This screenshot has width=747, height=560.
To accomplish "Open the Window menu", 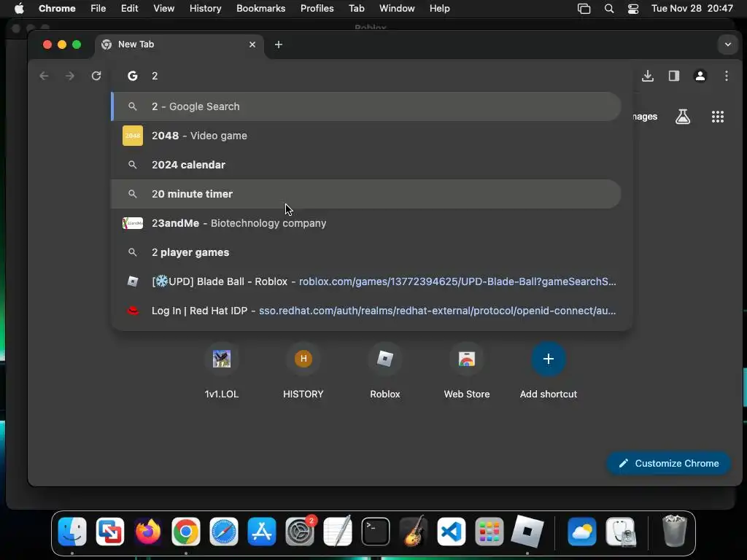I will tap(397, 8).
